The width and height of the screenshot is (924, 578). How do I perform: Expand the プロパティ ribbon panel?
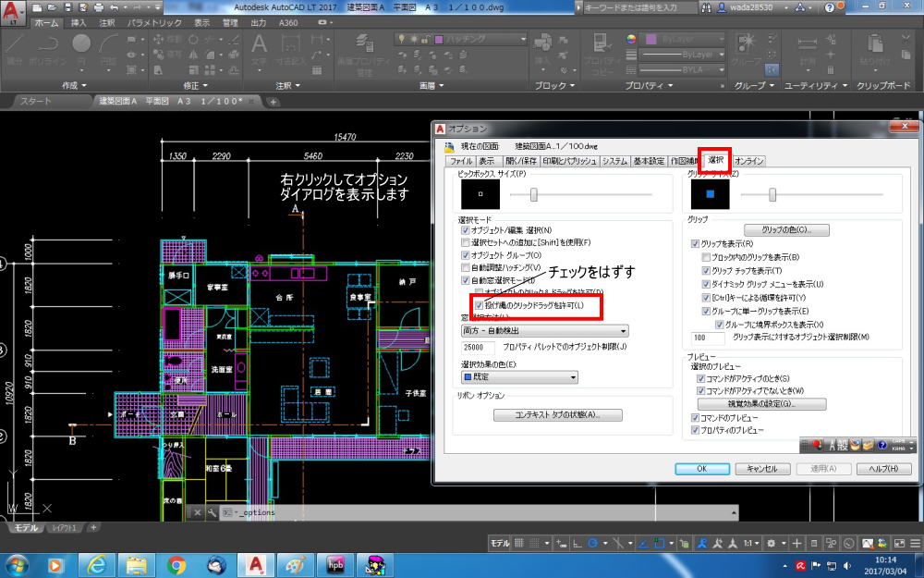point(649,85)
